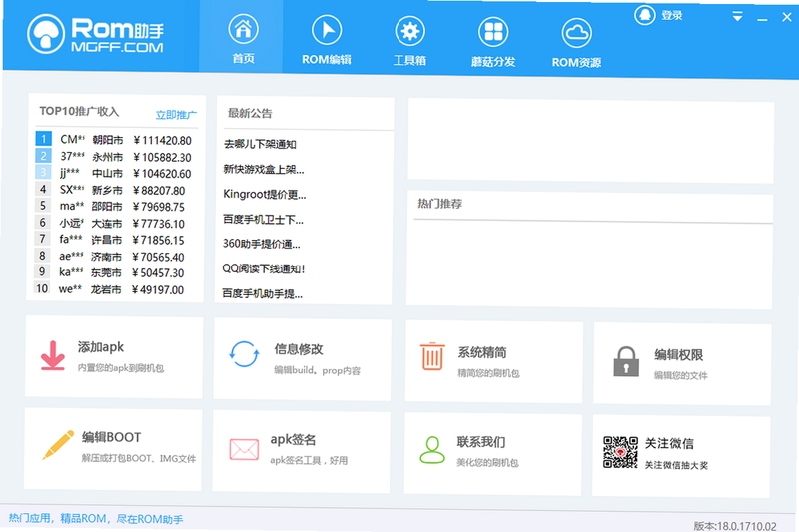Click the blue refresh icon for 信息修改
The image size is (799, 532).
(244, 354)
